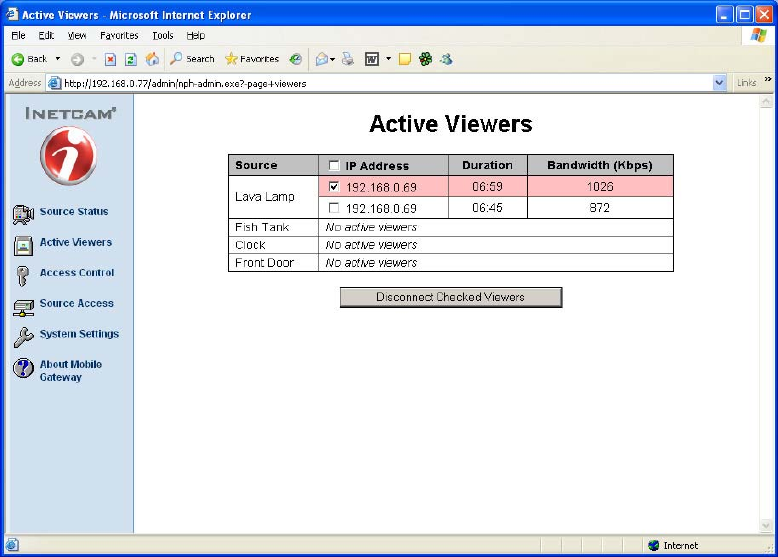778x557 pixels.
Task: Click the Access Control key icon
Action: point(23,275)
